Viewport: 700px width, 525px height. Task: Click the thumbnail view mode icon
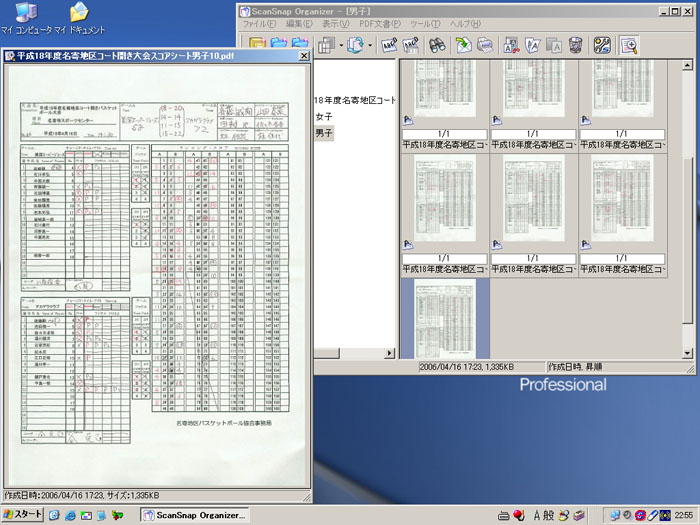click(326, 45)
